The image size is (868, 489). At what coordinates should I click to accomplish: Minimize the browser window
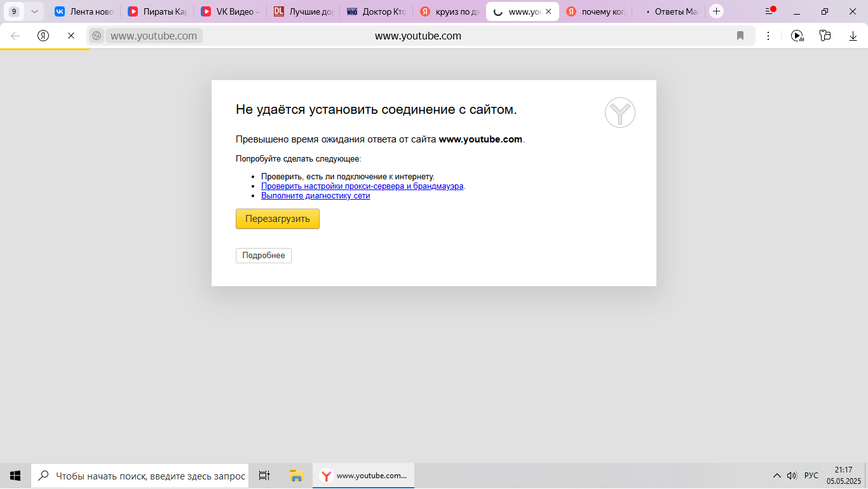pos(797,11)
